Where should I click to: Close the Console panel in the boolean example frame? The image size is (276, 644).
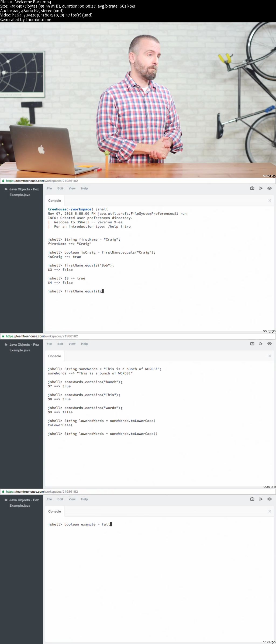[270, 511]
